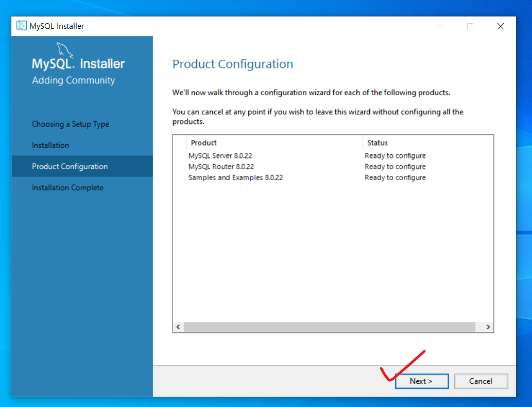Click the right scroll arrow of product list
532x407 pixels.
tap(488, 327)
